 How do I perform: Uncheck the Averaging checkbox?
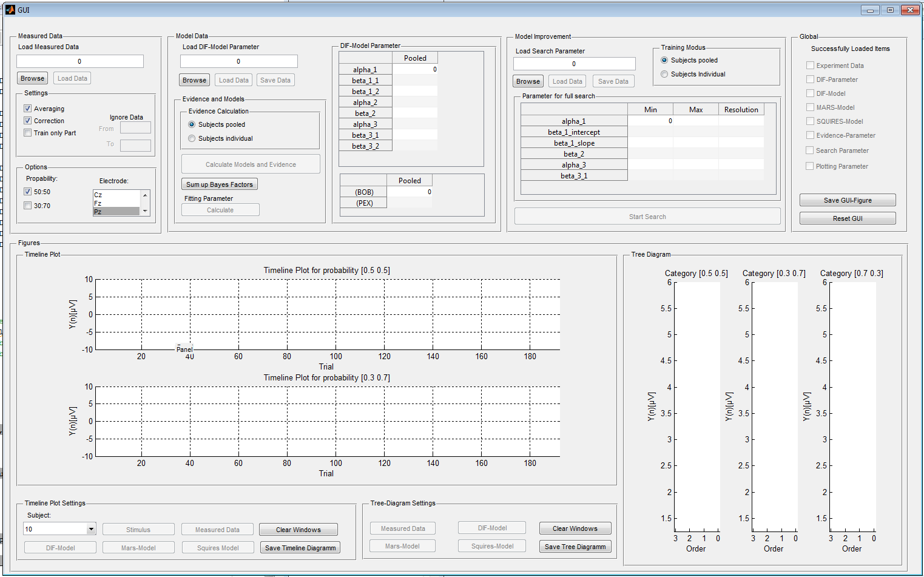[x=28, y=109]
